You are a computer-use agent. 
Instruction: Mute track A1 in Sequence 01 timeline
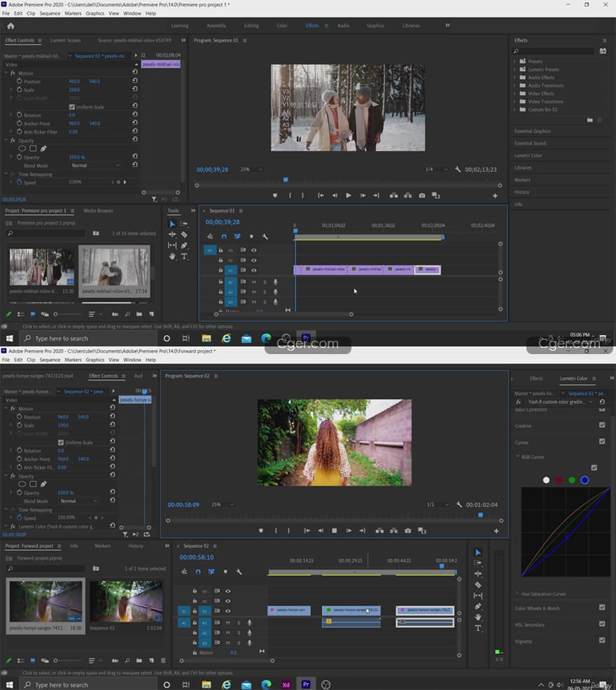pos(253,281)
